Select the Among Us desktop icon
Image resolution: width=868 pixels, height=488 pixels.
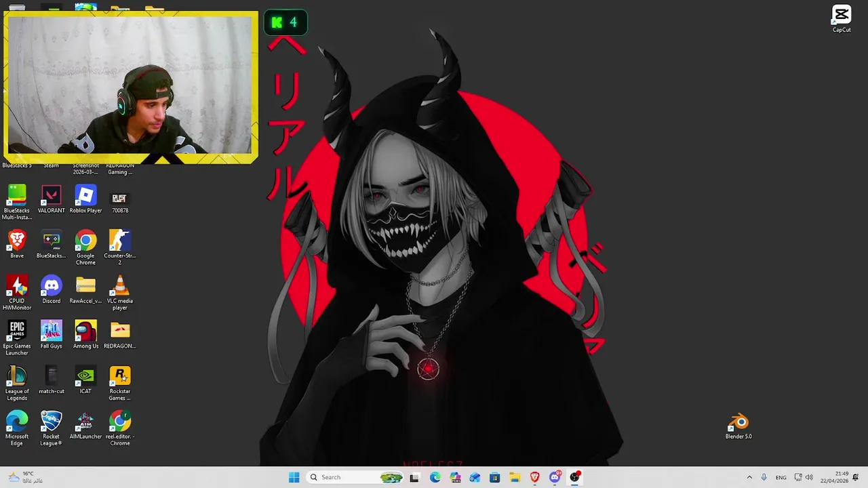[x=85, y=335]
